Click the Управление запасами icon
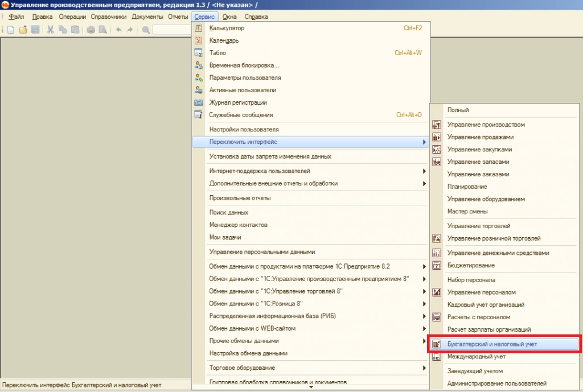This screenshot has height=392, width=583. (x=437, y=162)
